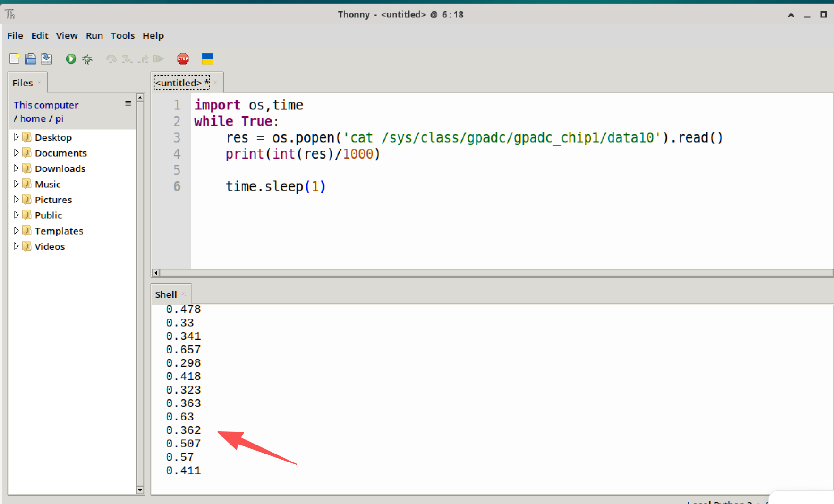Expand the Public folder

[16, 215]
